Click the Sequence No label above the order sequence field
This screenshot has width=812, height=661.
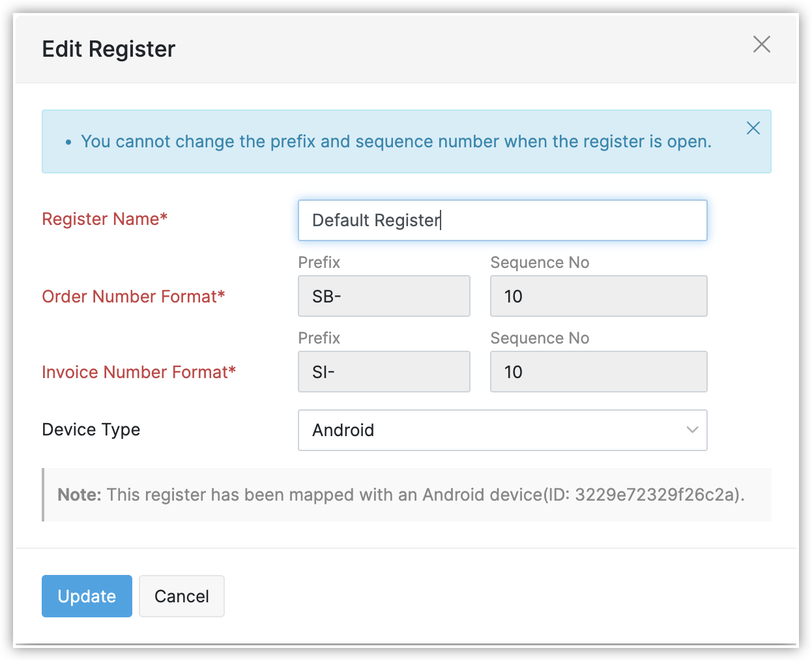click(539, 263)
